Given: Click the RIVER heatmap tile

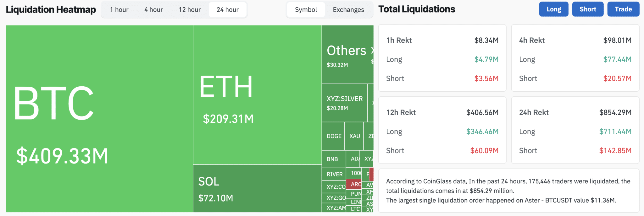Looking at the screenshot, I should coord(334,174).
